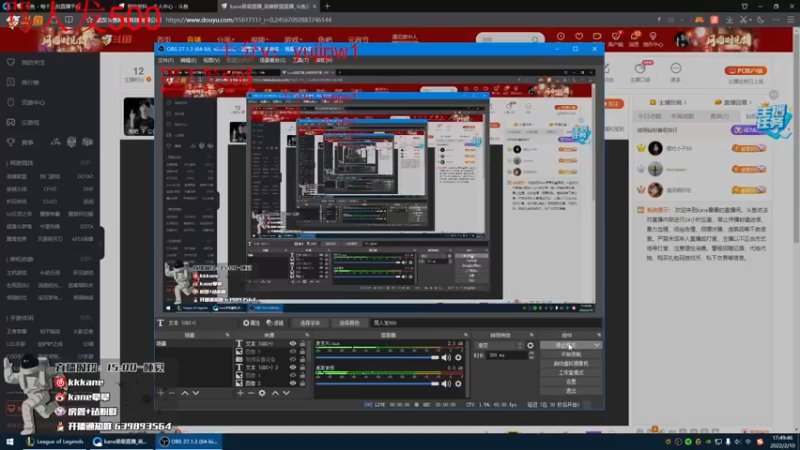Image resolution: width=800 pixels, height=450 pixels.
Task: Toggle lock on first Text (GDI+) source
Action: 302,344
